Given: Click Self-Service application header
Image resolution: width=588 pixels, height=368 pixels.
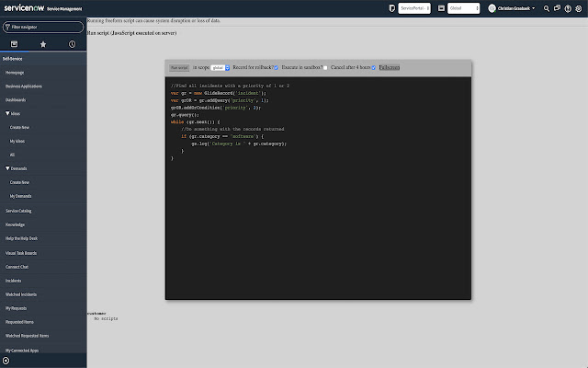Looking at the screenshot, I should click(12, 59).
